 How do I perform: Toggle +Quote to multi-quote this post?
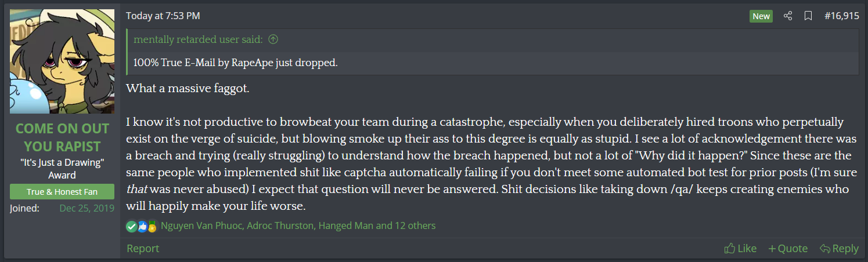coord(788,248)
